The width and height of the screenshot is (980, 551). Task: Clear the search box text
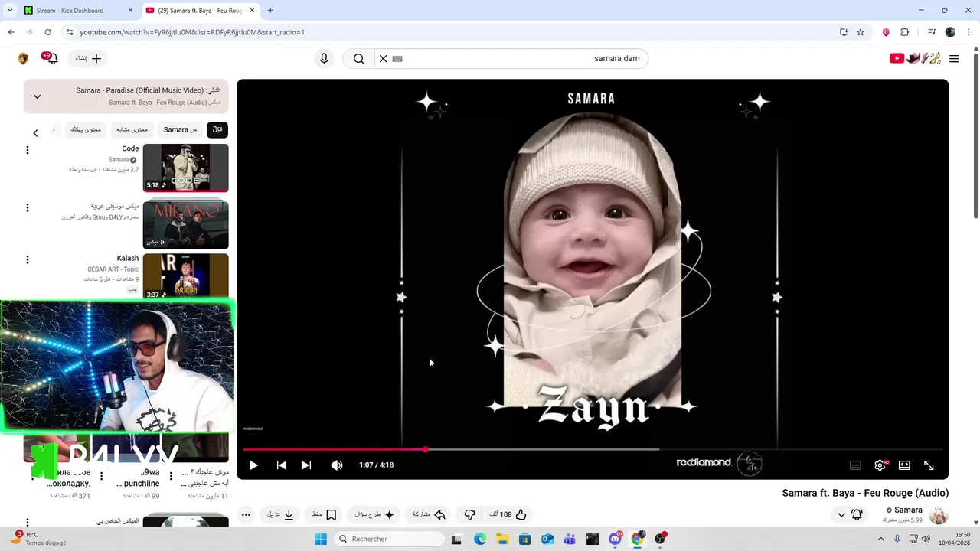tap(384, 59)
